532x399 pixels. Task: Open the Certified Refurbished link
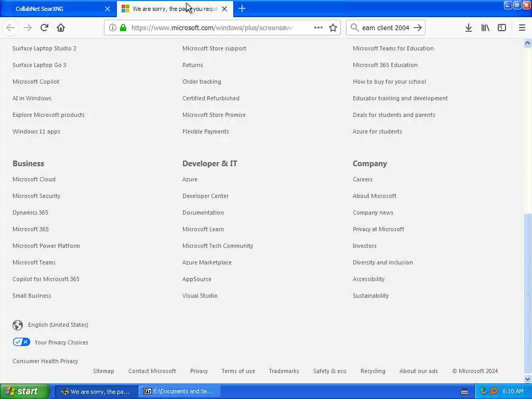pyautogui.click(x=211, y=98)
